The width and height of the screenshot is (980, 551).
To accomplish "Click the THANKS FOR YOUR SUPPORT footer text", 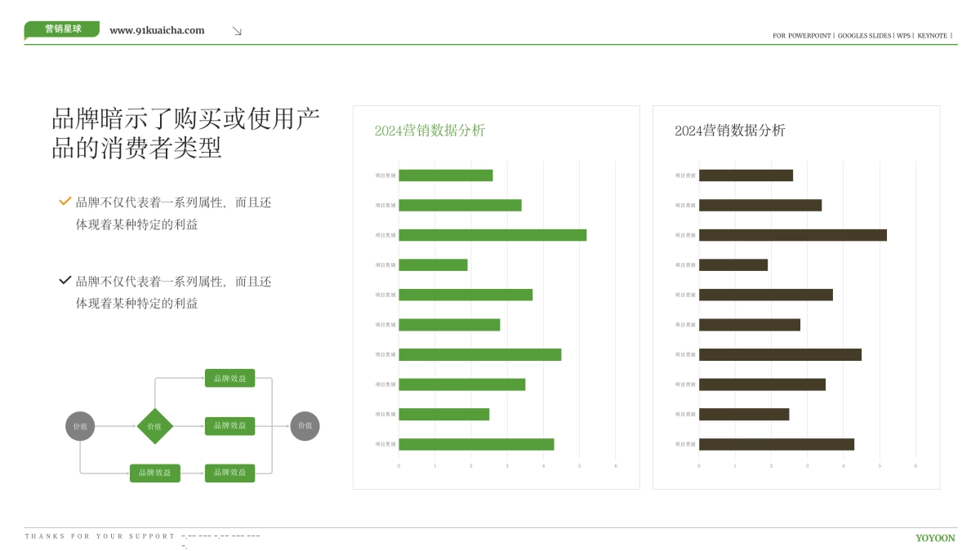I will tap(97, 536).
